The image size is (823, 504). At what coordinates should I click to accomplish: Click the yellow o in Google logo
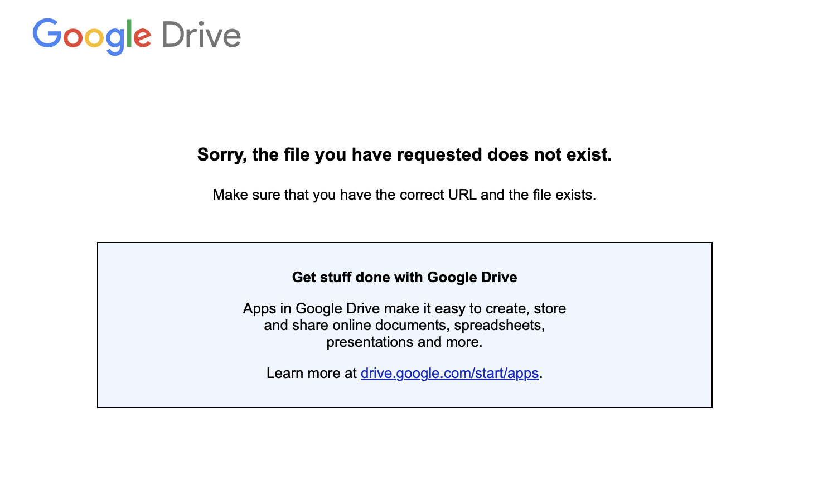coord(94,37)
